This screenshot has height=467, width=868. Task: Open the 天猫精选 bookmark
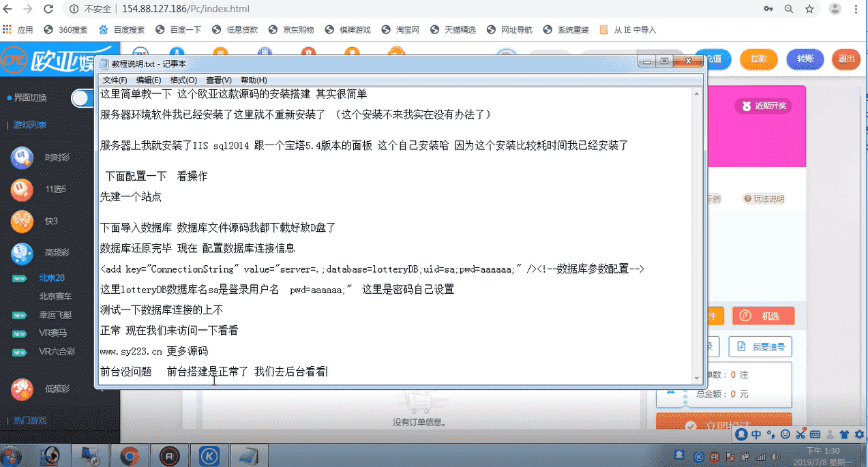click(x=453, y=30)
